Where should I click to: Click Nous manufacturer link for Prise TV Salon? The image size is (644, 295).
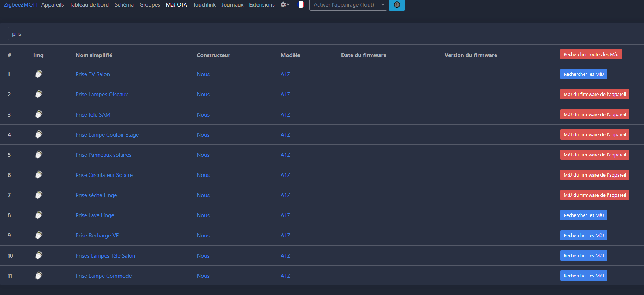(x=203, y=74)
